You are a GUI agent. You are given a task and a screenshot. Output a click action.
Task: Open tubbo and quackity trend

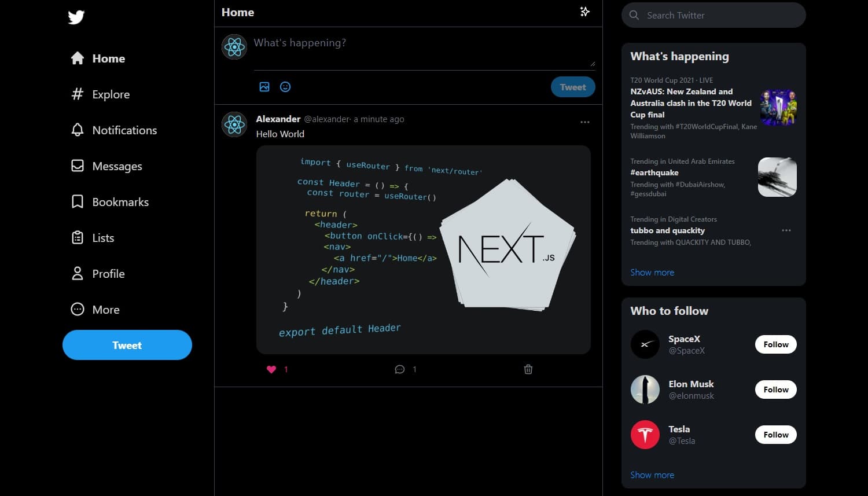point(667,230)
